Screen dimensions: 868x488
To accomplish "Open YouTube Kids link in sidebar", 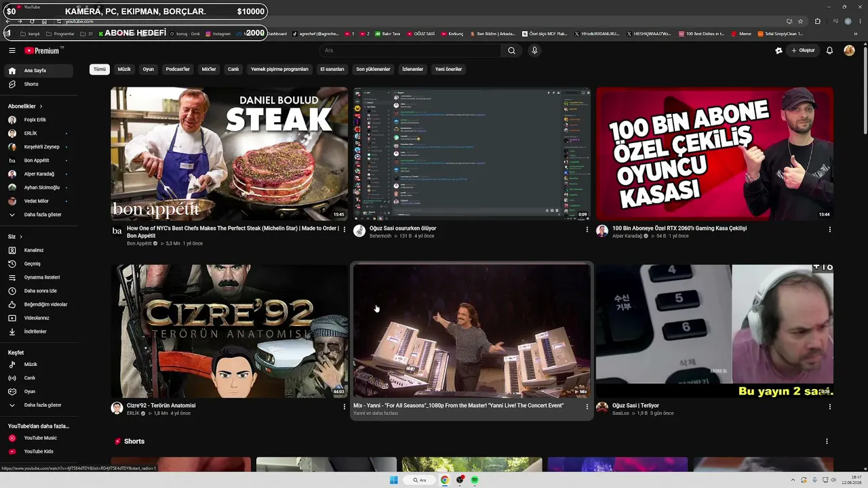I will coord(38,451).
